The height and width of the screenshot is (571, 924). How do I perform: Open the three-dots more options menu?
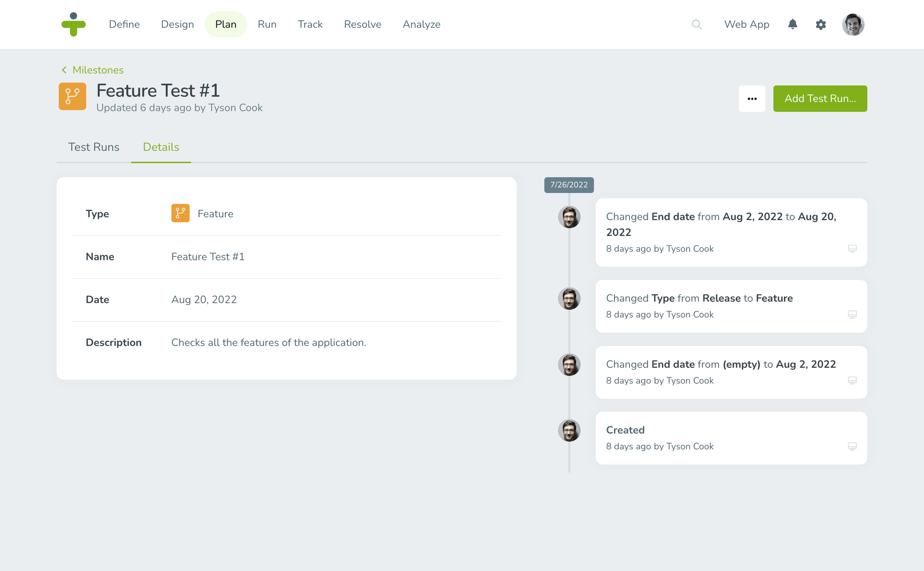point(752,98)
